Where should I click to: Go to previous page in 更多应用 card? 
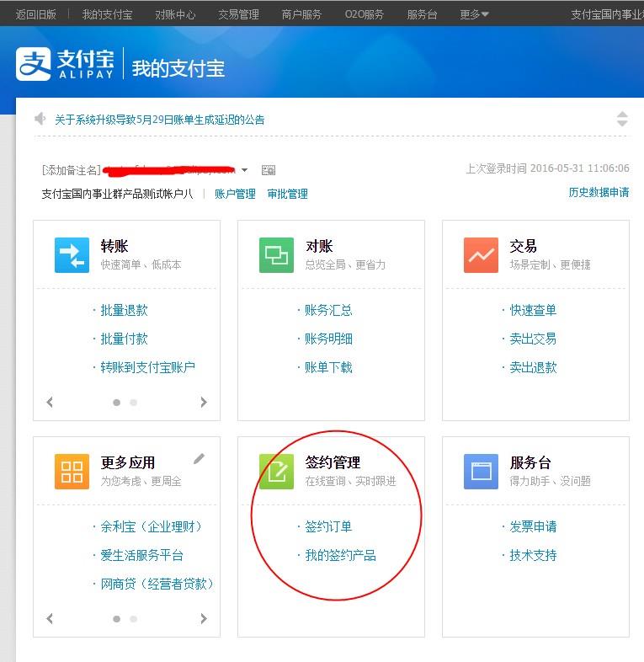pos(50,618)
